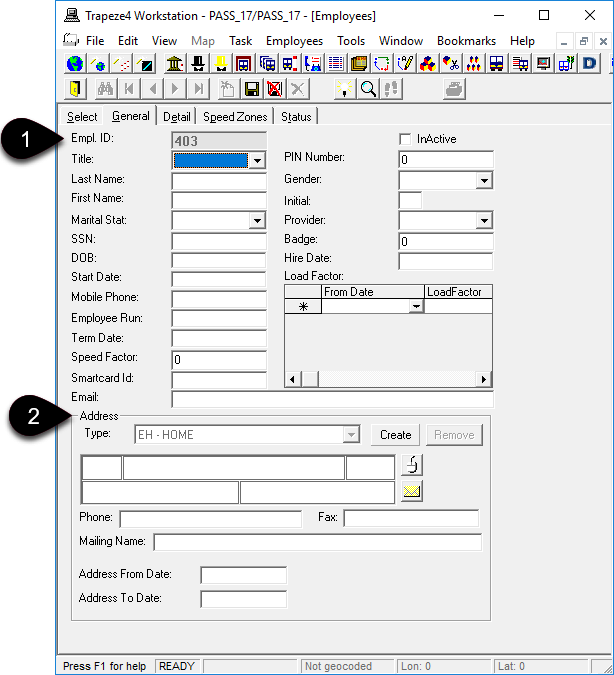This screenshot has width=614, height=675.
Task: Click the Remove address button
Action: click(454, 435)
